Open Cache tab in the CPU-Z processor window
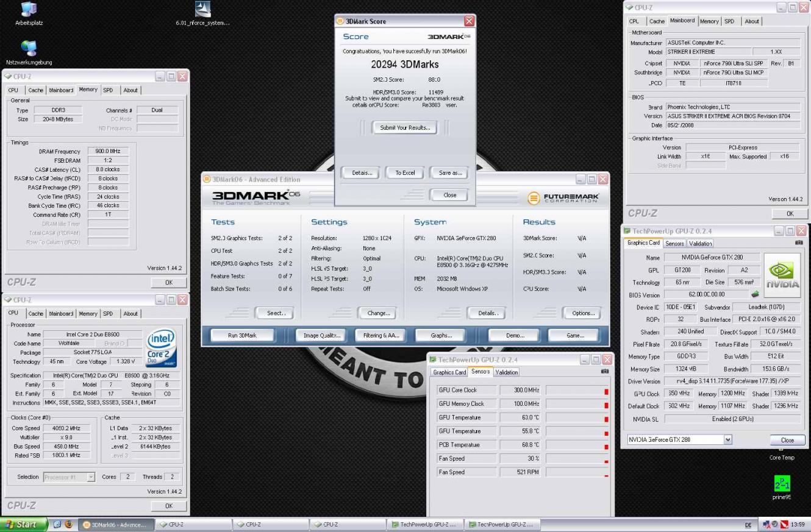 click(x=35, y=313)
